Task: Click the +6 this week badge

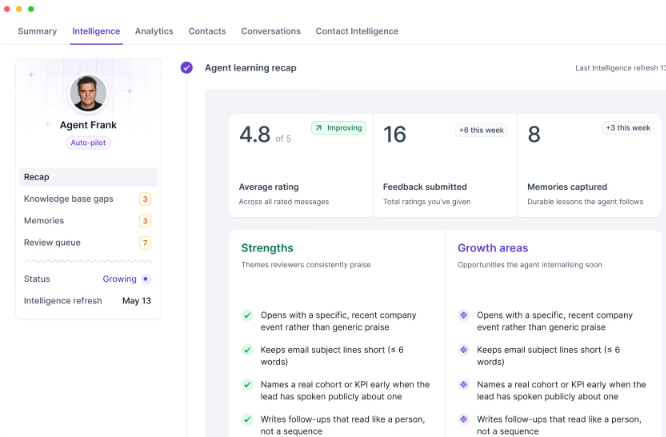Action: click(x=481, y=130)
